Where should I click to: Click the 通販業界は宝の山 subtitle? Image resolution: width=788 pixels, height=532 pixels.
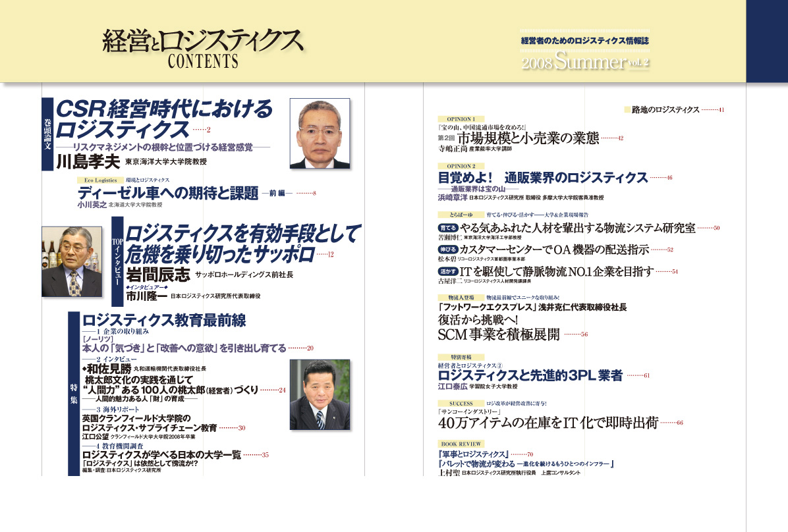tap(478, 189)
